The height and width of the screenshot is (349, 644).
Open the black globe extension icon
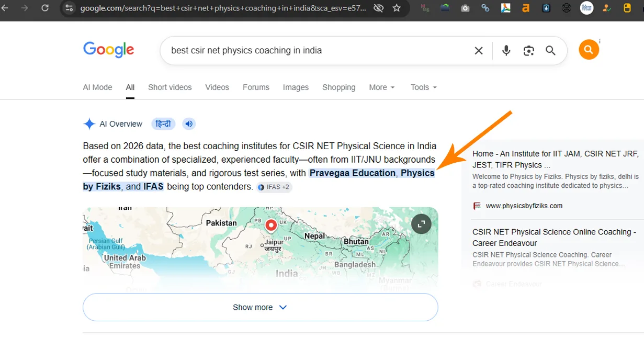point(567,8)
